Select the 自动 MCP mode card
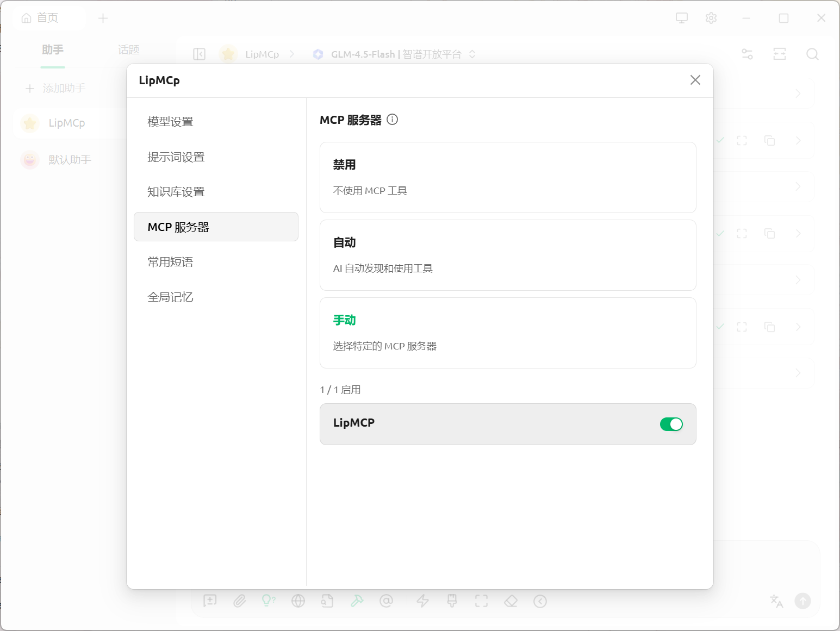840x631 pixels. [x=508, y=255]
